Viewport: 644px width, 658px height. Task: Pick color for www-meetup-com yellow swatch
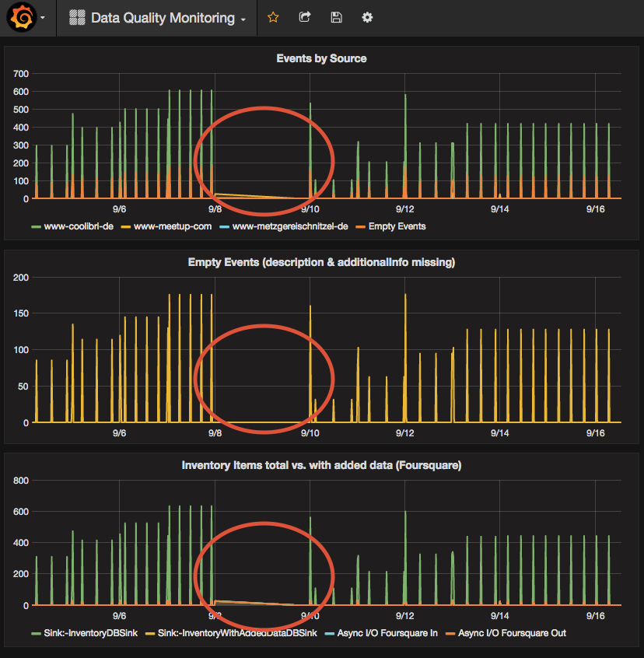point(126,227)
